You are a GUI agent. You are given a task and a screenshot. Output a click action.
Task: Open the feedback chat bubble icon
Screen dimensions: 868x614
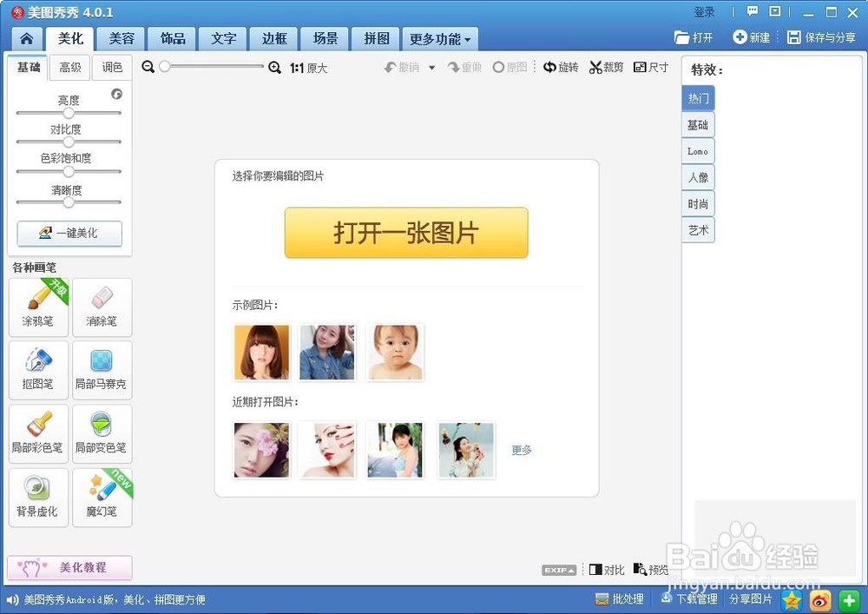click(x=753, y=11)
